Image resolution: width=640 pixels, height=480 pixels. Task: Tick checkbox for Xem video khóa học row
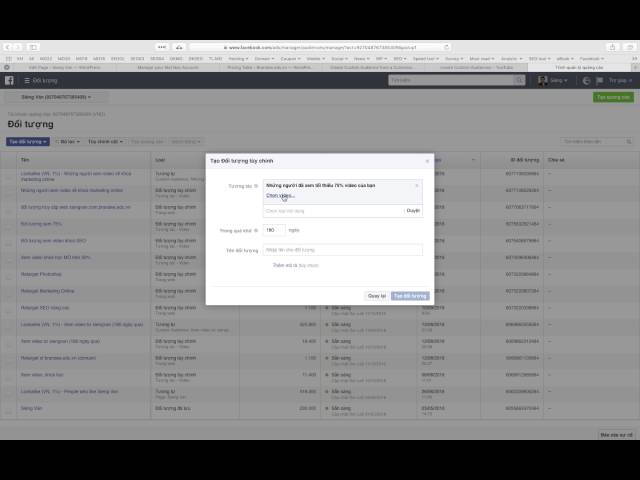pyautogui.click(x=9, y=378)
